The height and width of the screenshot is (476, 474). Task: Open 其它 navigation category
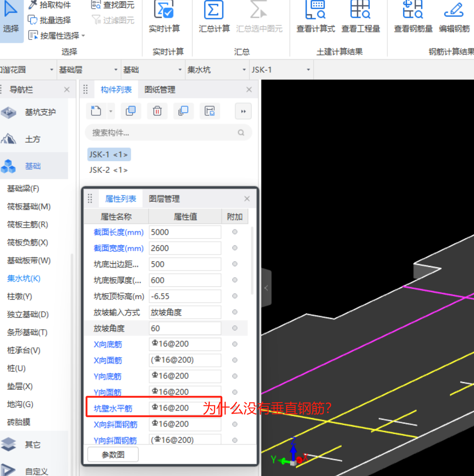click(x=34, y=444)
